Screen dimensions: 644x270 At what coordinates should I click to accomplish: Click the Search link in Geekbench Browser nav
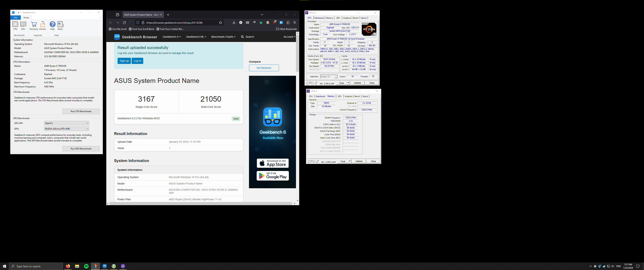(x=247, y=37)
